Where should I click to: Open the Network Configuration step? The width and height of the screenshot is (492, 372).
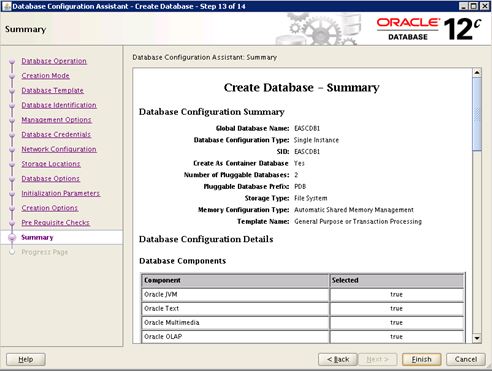(x=59, y=149)
